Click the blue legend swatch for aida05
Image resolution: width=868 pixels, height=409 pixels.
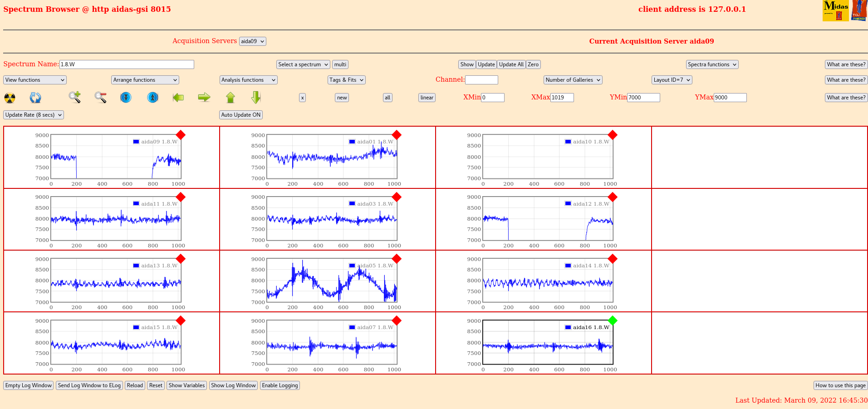[x=352, y=266]
